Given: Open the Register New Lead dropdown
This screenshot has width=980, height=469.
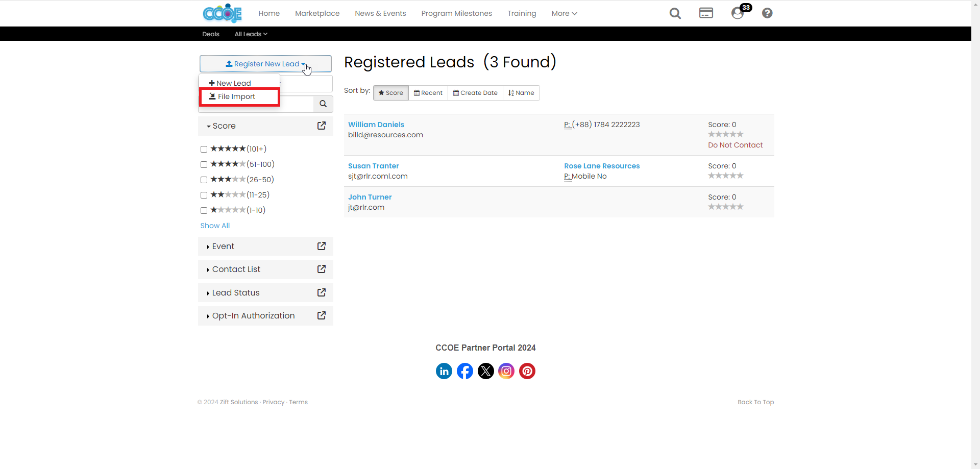Looking at the screenshot, I should click(265, 64).
